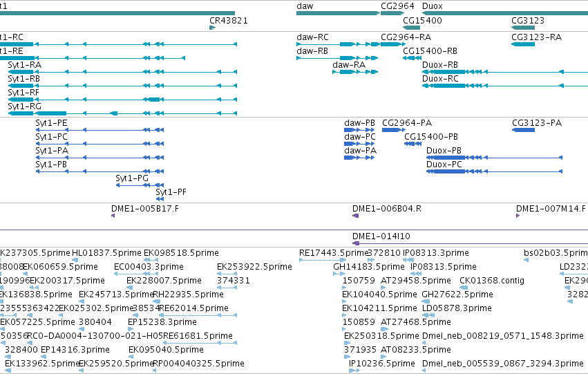Select Dmel_neb_005539_0867_3294.3prime label
The height and width of the screenshot is (374, 588).
point(502,364)
